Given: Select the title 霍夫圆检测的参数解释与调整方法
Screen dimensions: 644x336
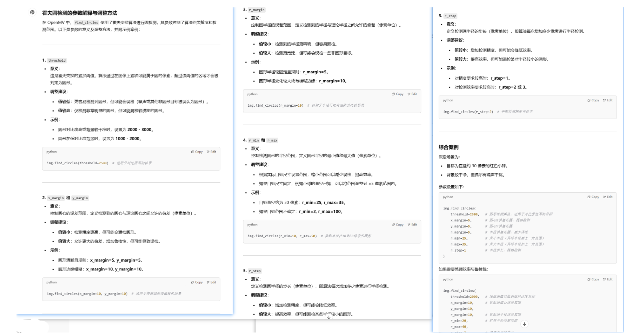Looking at the screenshot, I should pos(80,13).
